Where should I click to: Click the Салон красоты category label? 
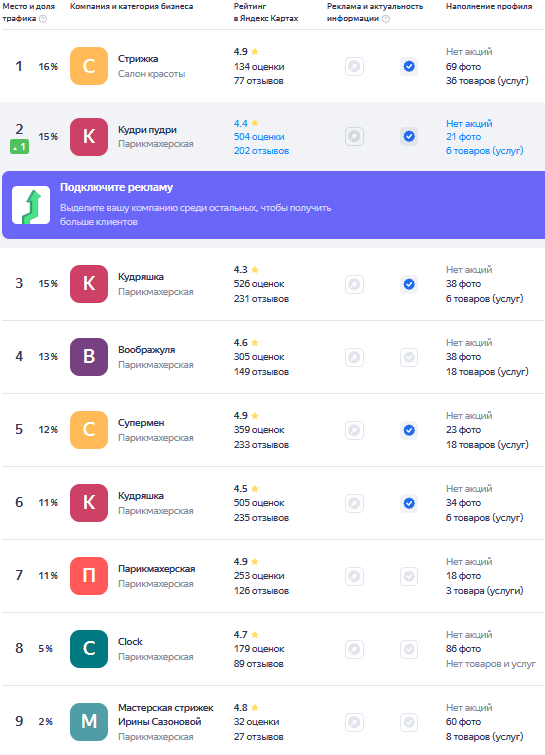(152, 74)
